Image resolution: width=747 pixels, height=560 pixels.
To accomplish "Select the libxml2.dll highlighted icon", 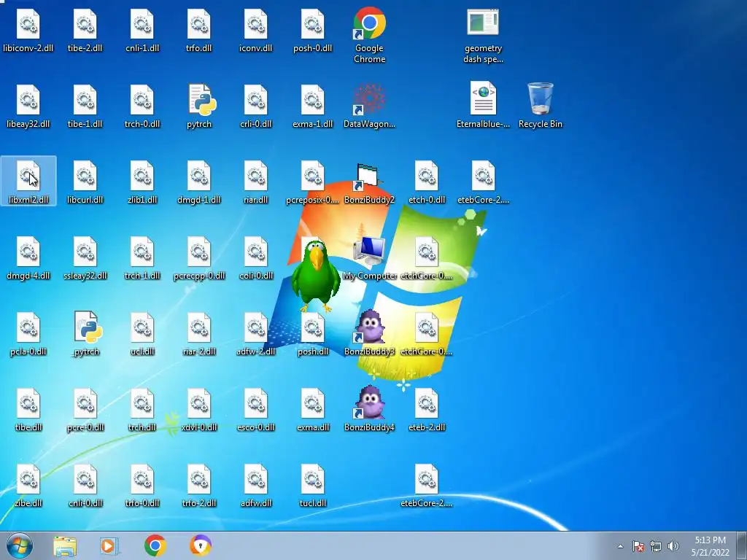I will click(28, 180).
